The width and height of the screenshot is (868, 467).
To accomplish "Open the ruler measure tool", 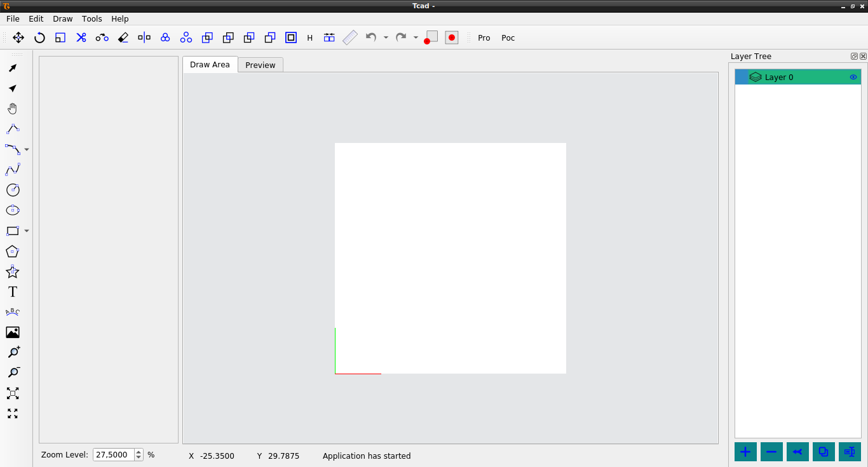I will (350, 37).
